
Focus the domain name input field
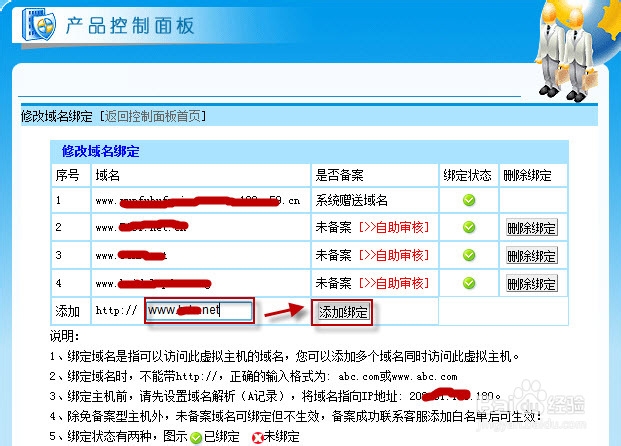click(x=199, y=311)
